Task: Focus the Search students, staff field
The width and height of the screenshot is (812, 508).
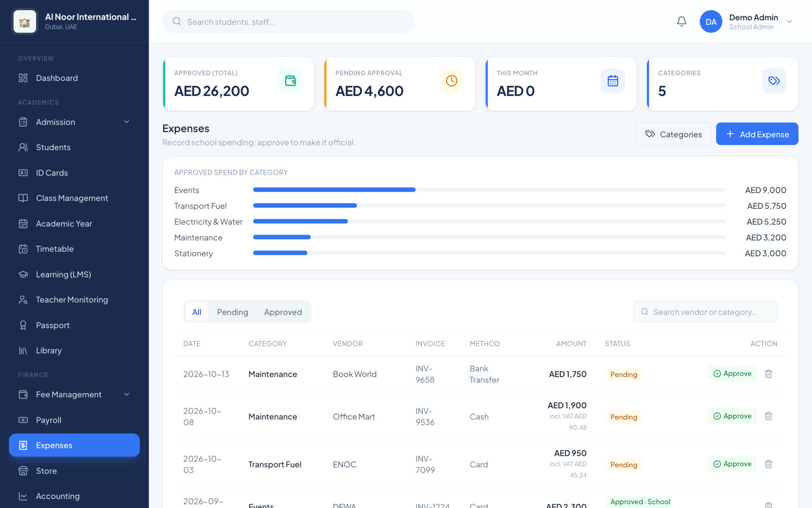Action: click(x=289, y=21)
